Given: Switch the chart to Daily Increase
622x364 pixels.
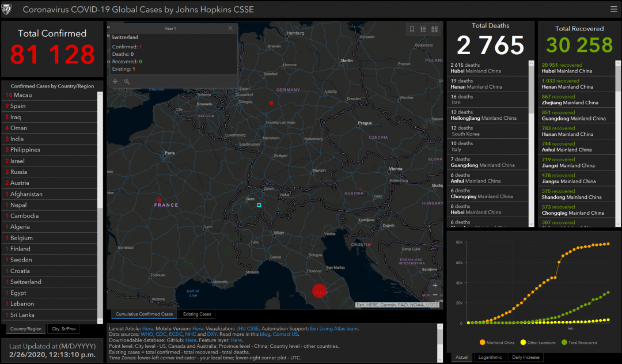Looking at the screenshot, I should pos(526,357).
